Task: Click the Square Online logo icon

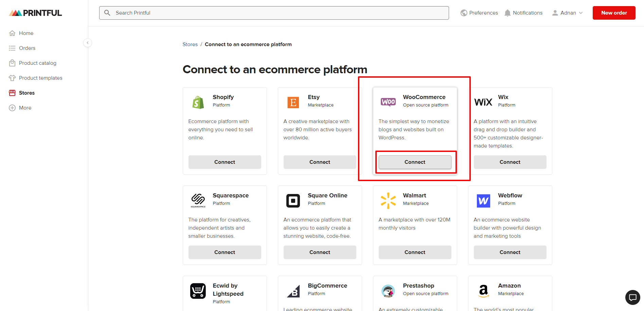Action: [x=293, y=201]
